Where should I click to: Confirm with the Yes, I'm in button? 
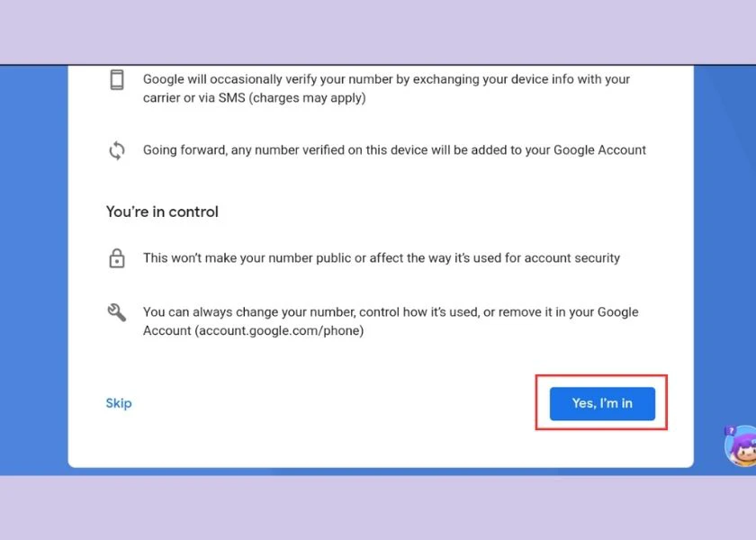[x=602, y=403]
